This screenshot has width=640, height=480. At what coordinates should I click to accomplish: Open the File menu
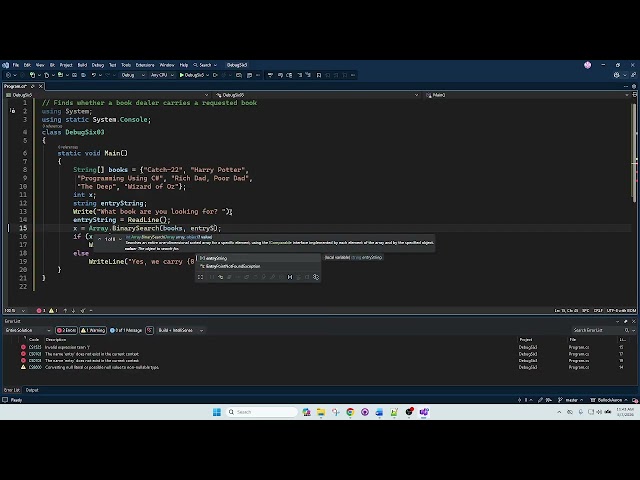pos(16,65)
